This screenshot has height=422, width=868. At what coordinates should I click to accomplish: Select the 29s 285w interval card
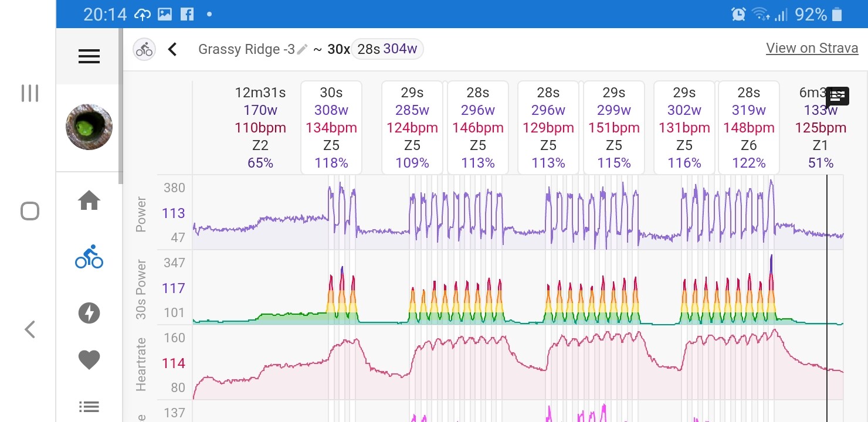coord(412,128)
